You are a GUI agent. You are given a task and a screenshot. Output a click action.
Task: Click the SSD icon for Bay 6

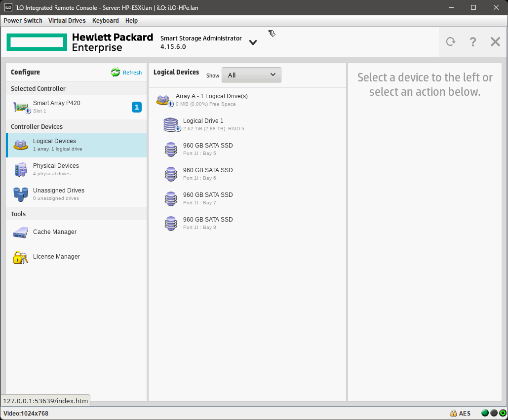[171, 174]
